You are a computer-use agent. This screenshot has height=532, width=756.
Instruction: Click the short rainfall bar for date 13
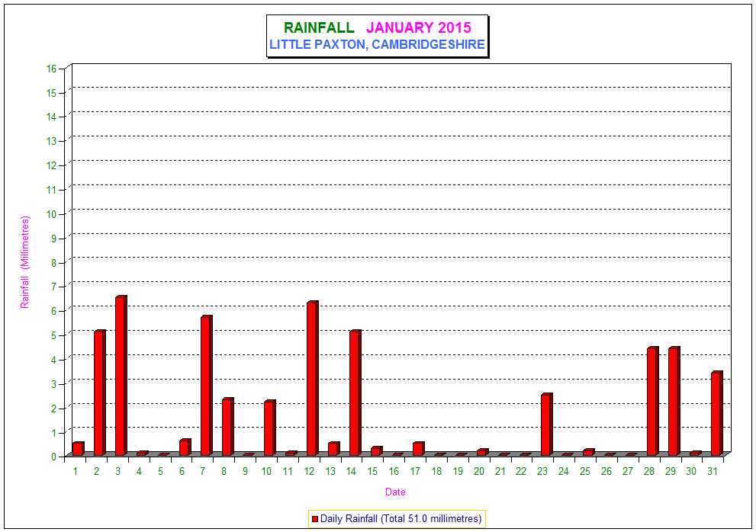coord(333,449)
